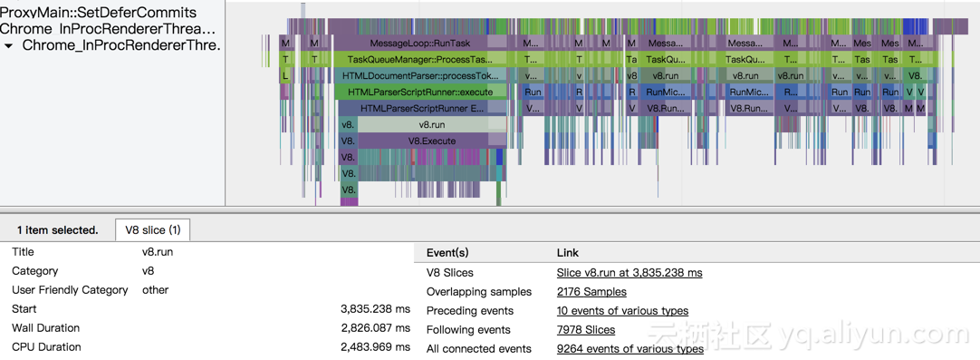Click the Link column header

pyautogui.click(x=568, y=253)
